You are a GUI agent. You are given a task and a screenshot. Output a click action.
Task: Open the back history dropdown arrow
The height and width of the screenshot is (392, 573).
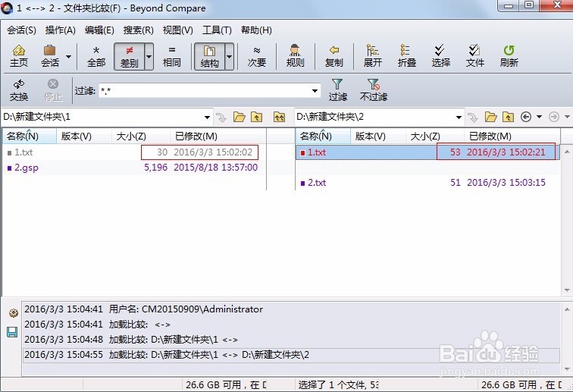point(539,117)
